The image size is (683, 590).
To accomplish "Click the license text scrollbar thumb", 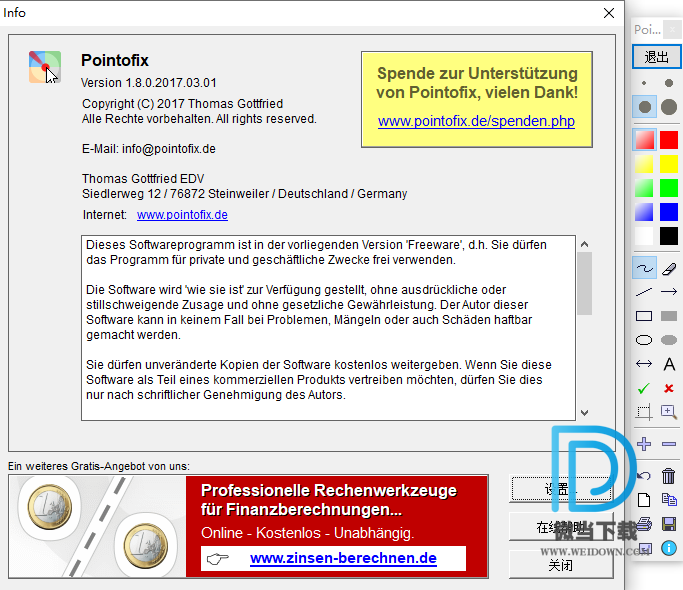I will click(x=585, y=283).
